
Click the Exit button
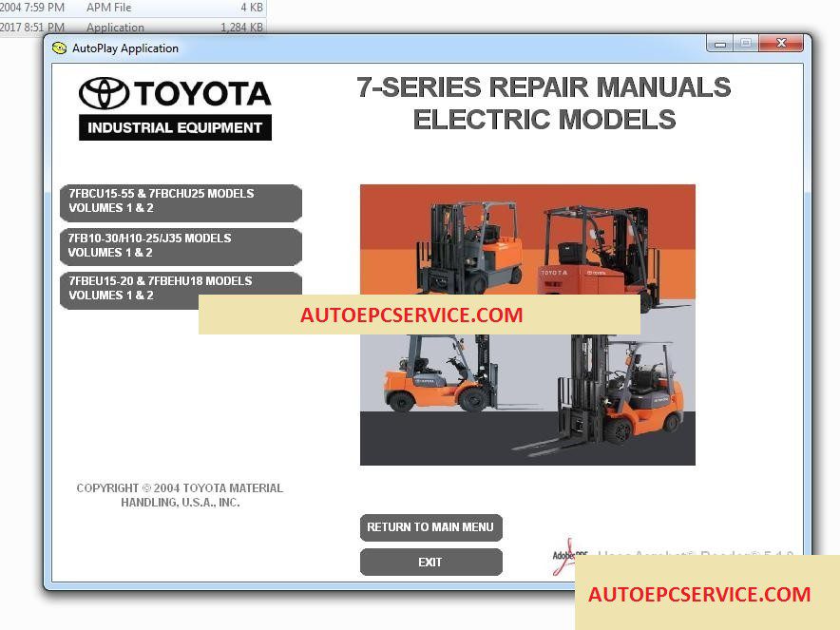[430, 562]
